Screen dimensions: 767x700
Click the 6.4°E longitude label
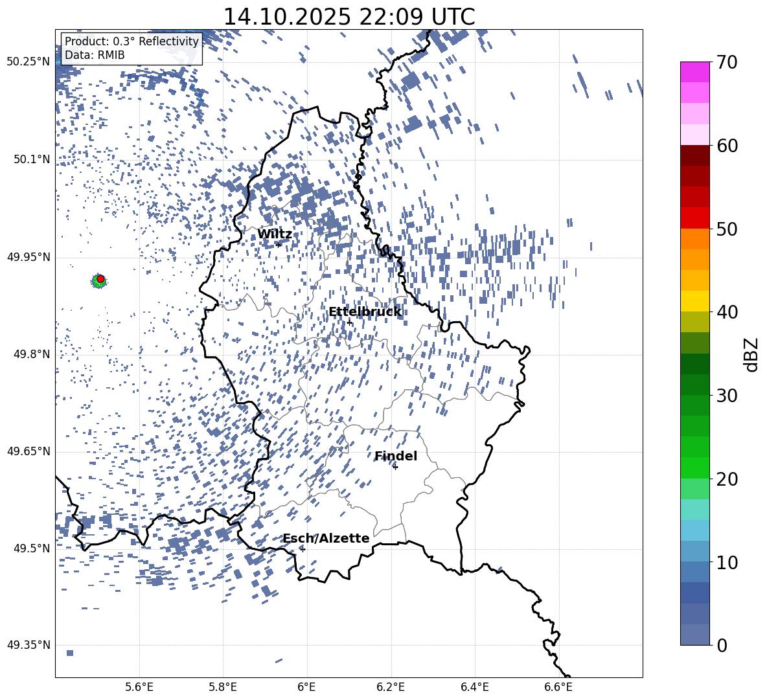[x=475, y=687]
